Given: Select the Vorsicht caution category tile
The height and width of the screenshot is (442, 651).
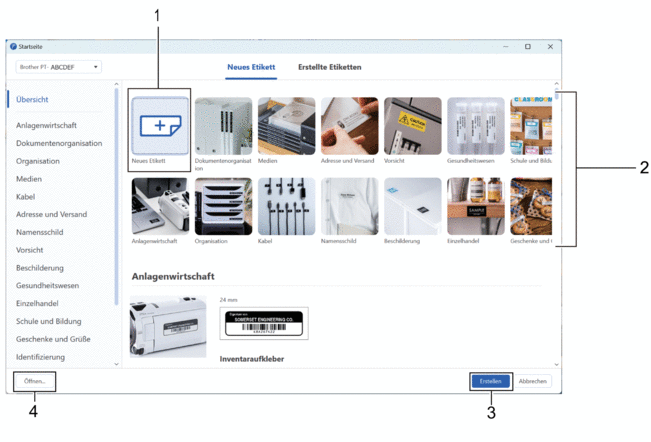Looking at the screenshot, I should pos(412,126).
